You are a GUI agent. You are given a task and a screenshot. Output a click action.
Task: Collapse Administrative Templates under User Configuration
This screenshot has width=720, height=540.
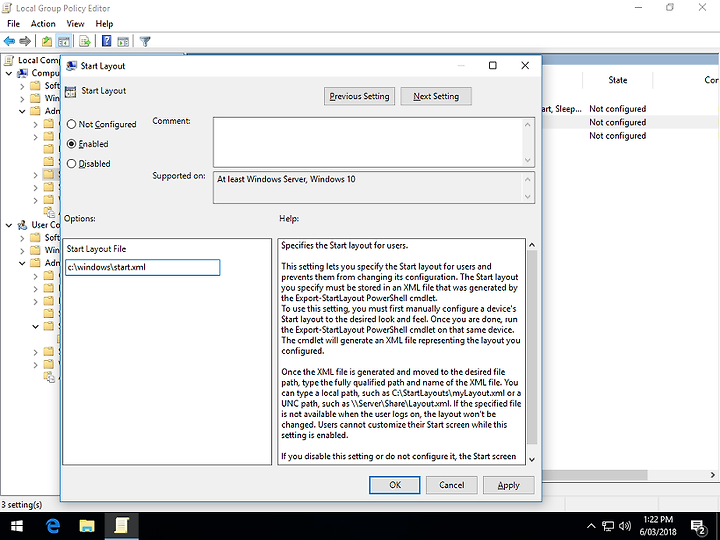click(22, 263)
